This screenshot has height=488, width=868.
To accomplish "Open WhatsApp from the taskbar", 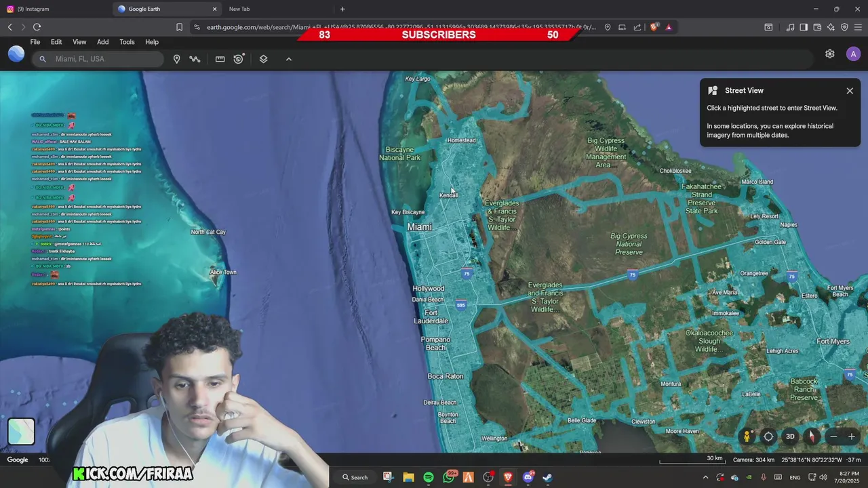I will [x=448, y=477].
